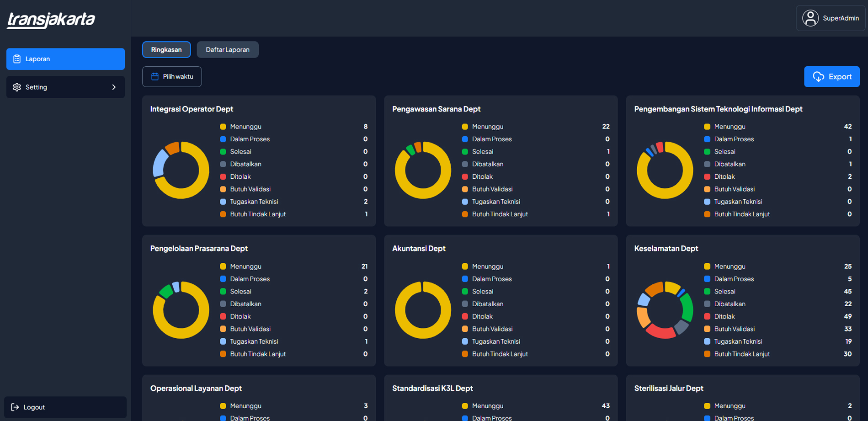Click the cloud download icon on Export

(x=818, y=77)
